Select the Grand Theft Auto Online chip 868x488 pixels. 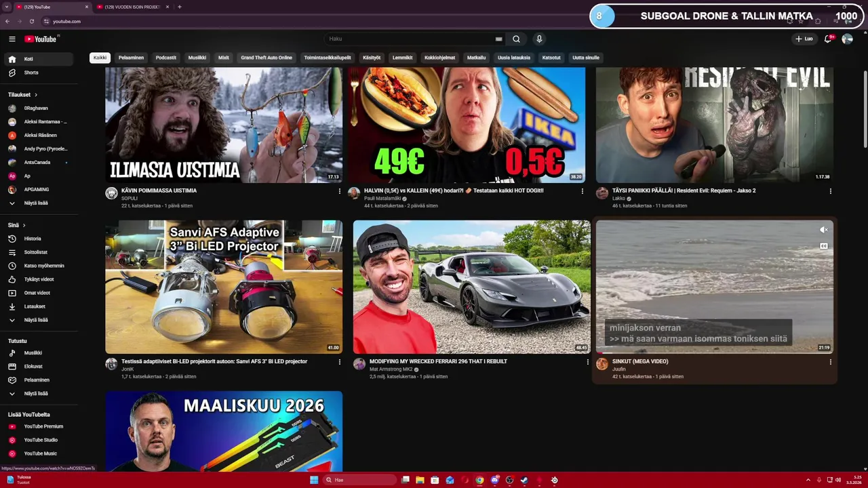pos(267,58)
